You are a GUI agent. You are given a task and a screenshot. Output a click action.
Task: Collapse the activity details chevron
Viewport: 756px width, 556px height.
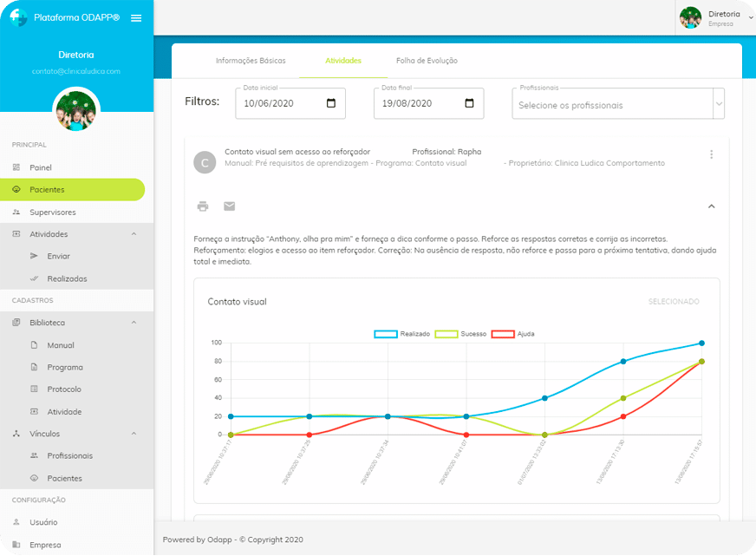click(712, 206)
